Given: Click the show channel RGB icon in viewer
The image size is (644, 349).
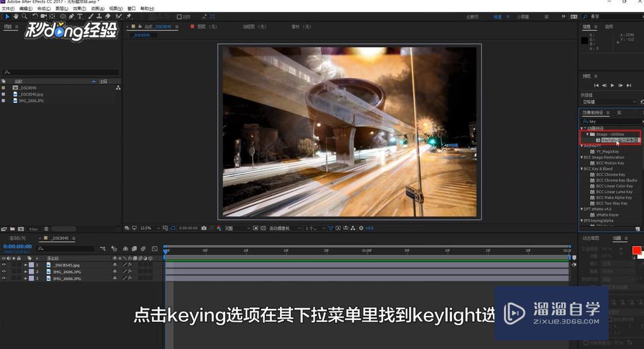Looking at the screenshot, I should [x=219, y=228].
